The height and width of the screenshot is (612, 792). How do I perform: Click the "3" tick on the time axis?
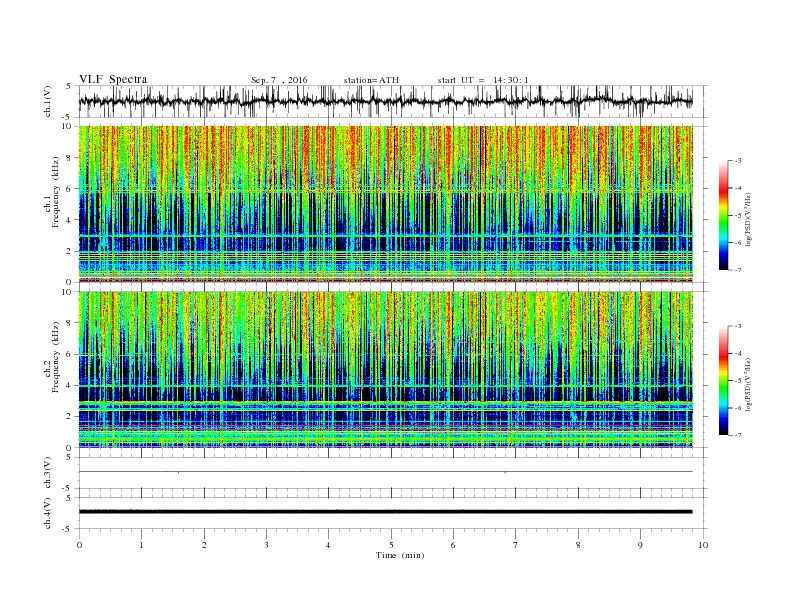pos(266,545)
